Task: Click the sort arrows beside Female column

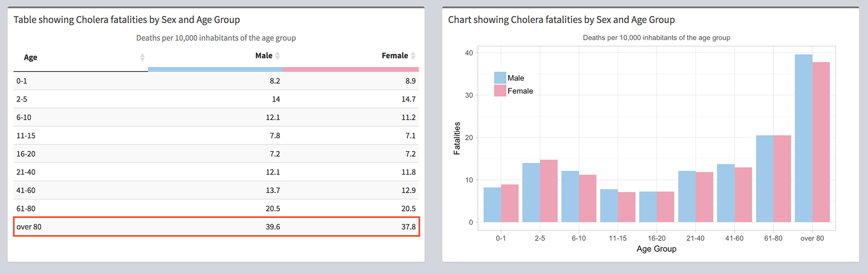Action: [x=413, y=56]
